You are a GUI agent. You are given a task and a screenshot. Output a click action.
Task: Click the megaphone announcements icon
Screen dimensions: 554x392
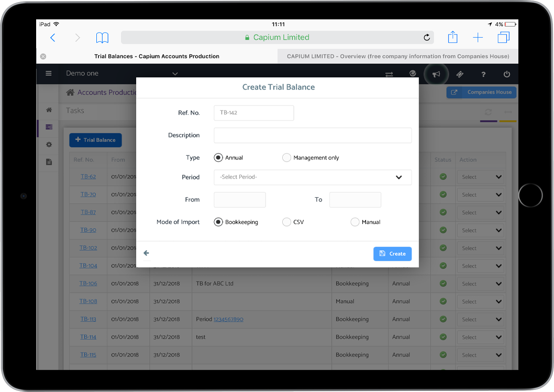[x=436, y=74]
